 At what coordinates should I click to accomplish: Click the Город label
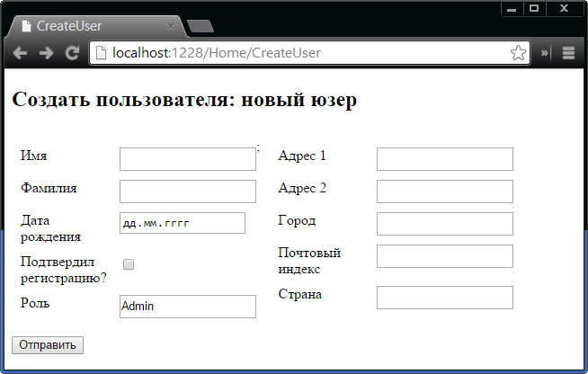pyautogui.click(x=297, y=220)
